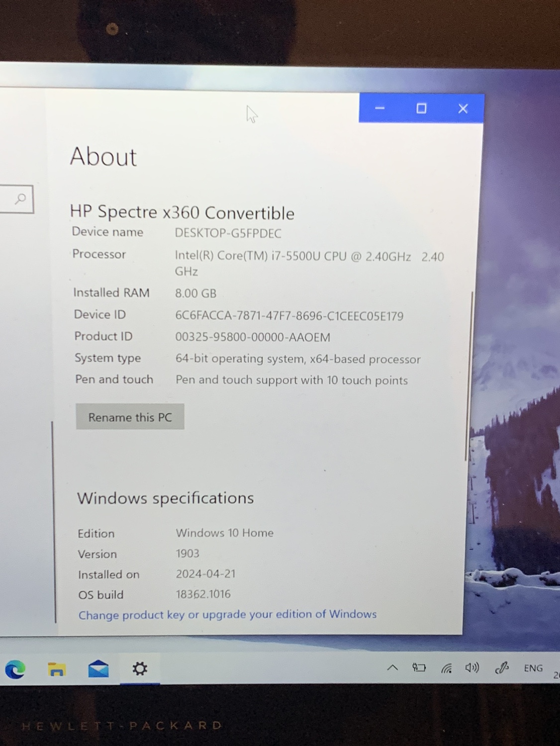Open Wi-Fi networks from the tray icon

coord(447,669)
